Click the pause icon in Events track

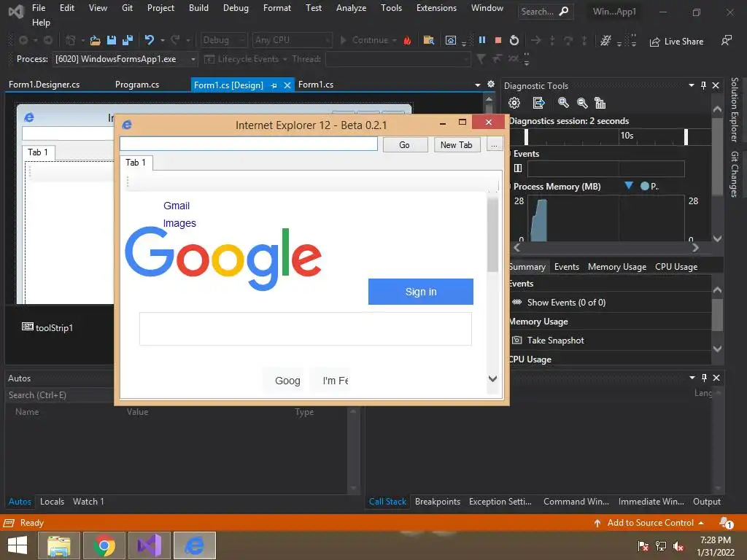(x=518, y=168)
